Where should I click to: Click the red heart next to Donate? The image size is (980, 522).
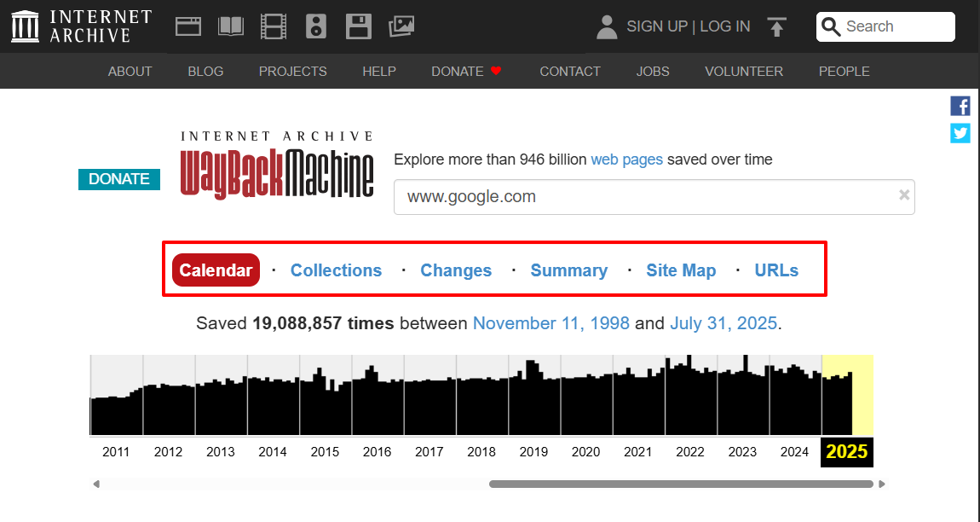coord(496,71)
